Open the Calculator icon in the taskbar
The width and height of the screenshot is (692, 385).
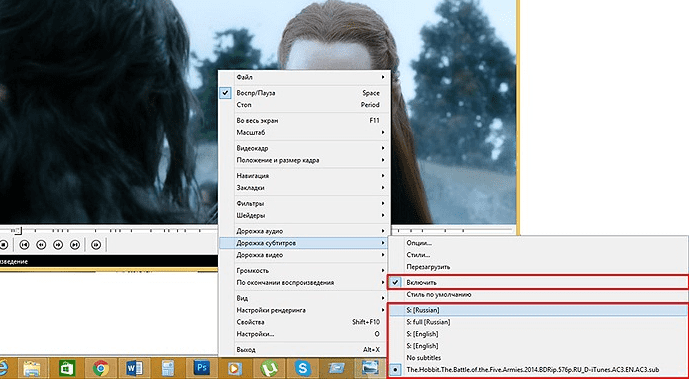[168, 368]
